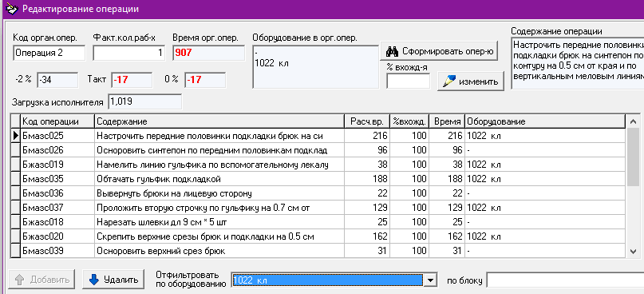This screenshot has height=294, width=644.
Task: Click the Содержание column header
Action: pos(219,121)
